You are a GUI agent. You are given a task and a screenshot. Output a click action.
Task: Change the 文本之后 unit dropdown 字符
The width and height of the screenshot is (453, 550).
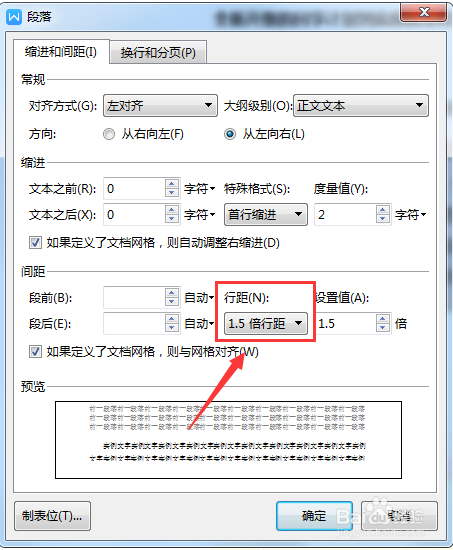[x=199, y=214]
